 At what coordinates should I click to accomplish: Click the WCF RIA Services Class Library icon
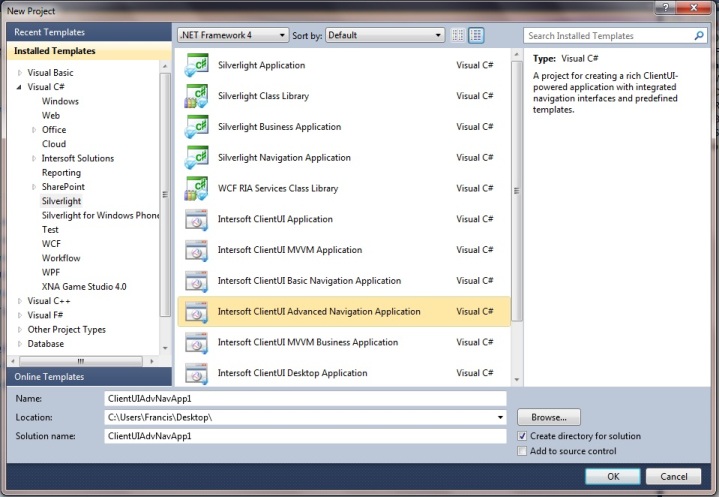[x=196, y=188]
